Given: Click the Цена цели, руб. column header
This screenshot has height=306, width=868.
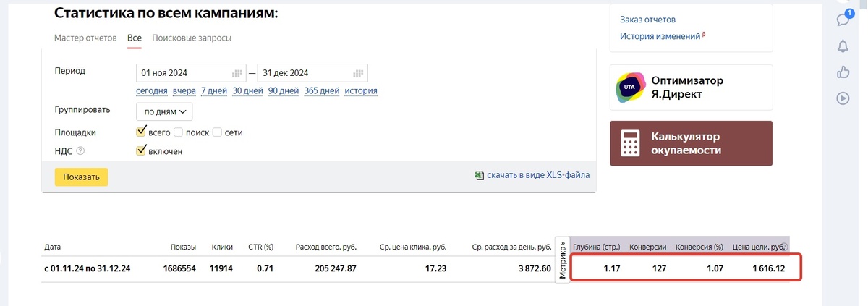Looking at the screenshot, I should (x=759, y=247).
